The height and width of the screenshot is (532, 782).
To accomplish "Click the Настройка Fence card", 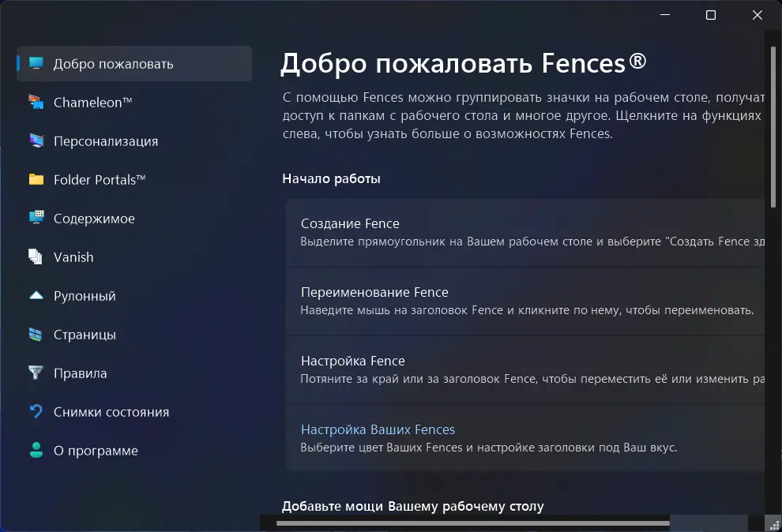I will pos(525,369).
